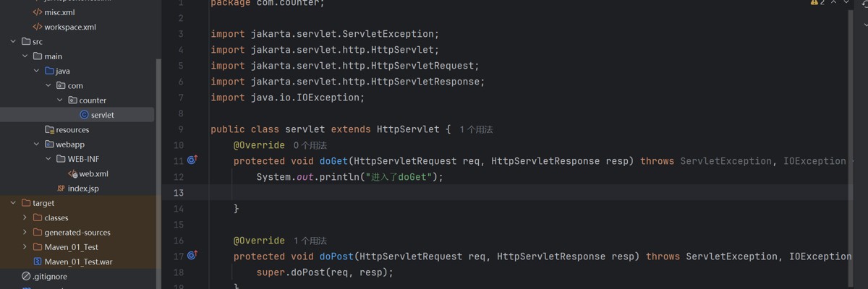Click the override gutter icon beside doGet

pyautogui.click(x=192, y=160)
